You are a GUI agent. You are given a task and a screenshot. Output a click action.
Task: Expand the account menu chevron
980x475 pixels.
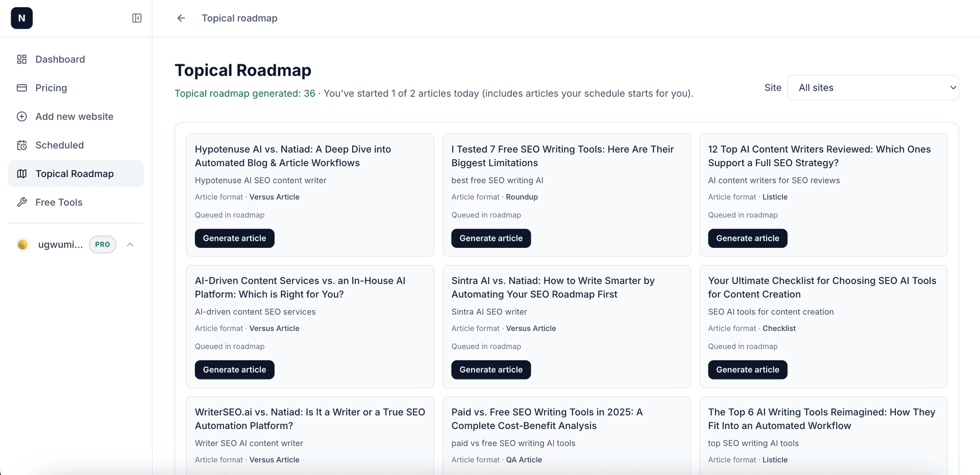pyautogui.click(x=130, y=244)
